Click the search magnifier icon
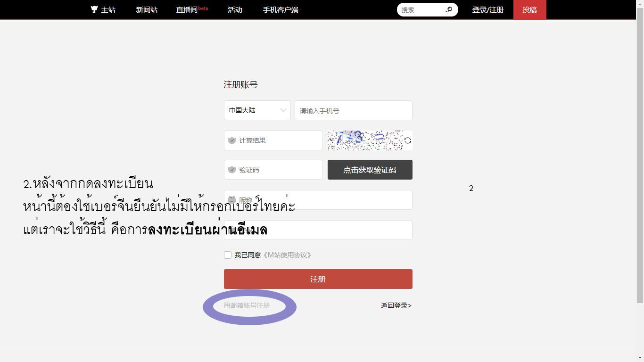This screenshot has width=644, height=362. tap(449, 9)
